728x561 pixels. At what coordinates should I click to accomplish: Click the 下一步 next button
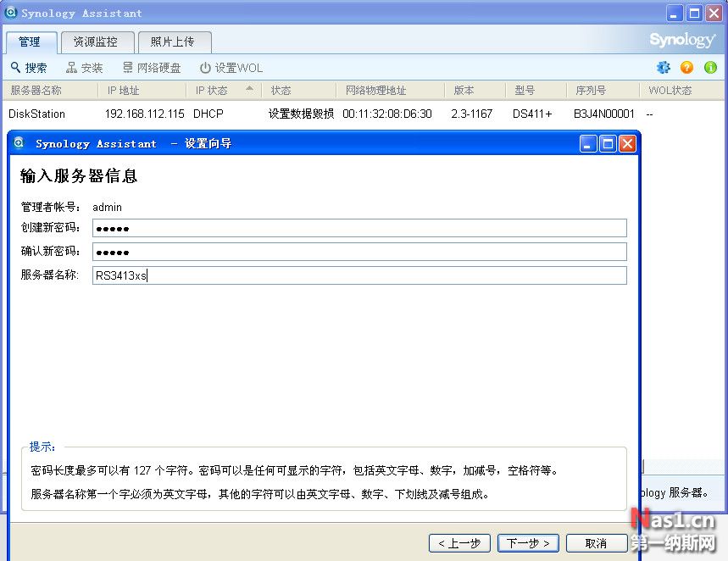pos(528,543)
